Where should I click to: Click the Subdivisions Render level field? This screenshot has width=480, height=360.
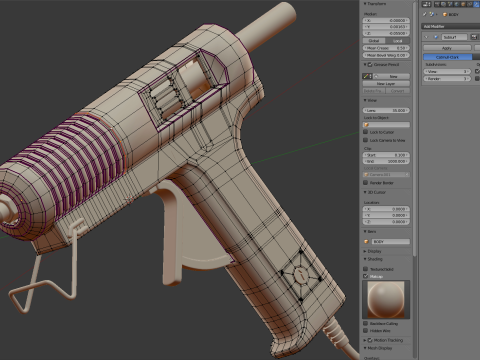[447, 79]
